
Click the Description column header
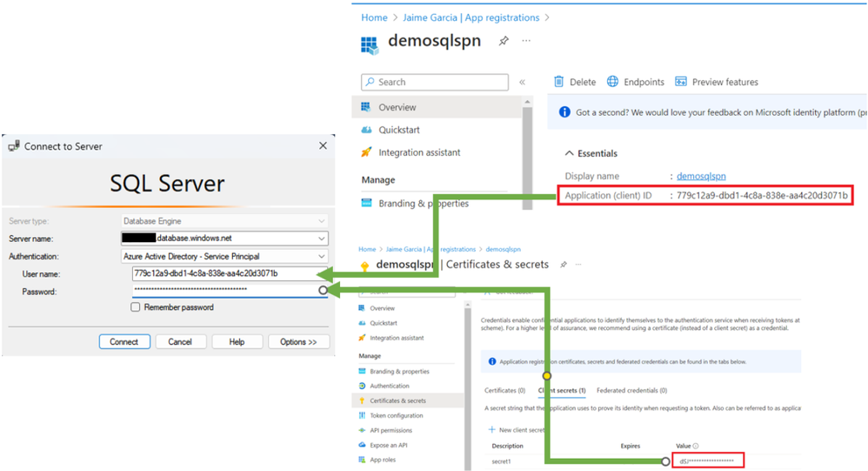pos(507,446)
